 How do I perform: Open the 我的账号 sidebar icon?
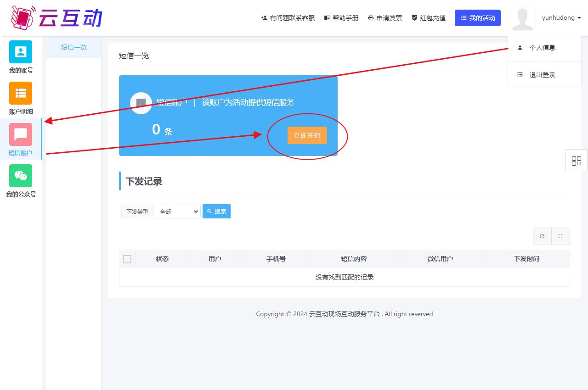coord(21,52)
